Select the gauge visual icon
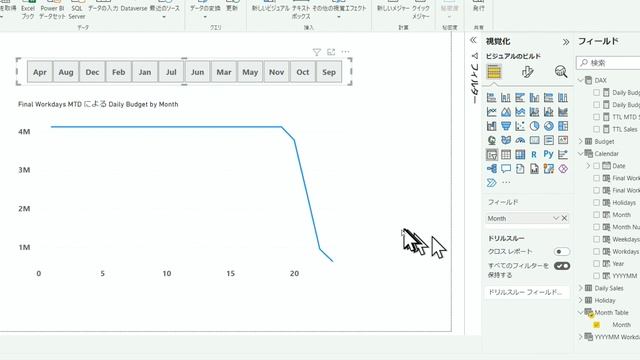 (520, 140)
